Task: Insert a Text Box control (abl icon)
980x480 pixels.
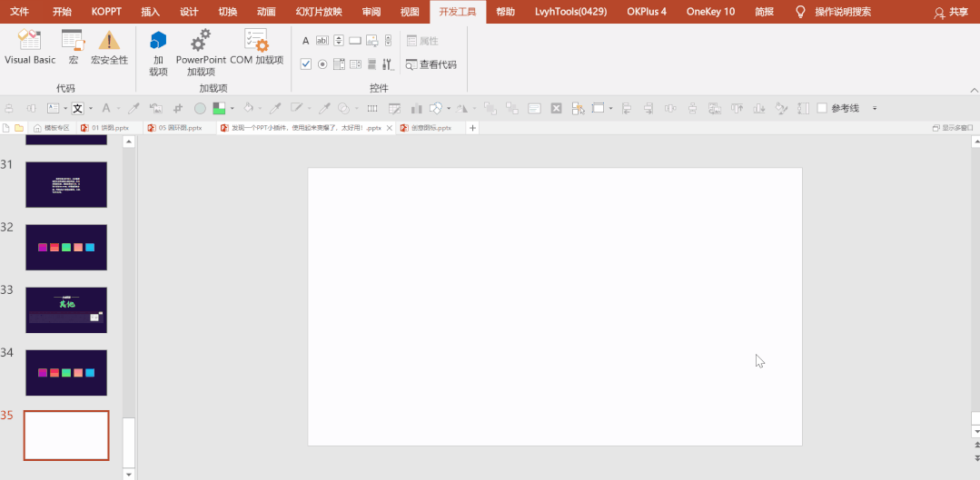Action: (322, 41)
